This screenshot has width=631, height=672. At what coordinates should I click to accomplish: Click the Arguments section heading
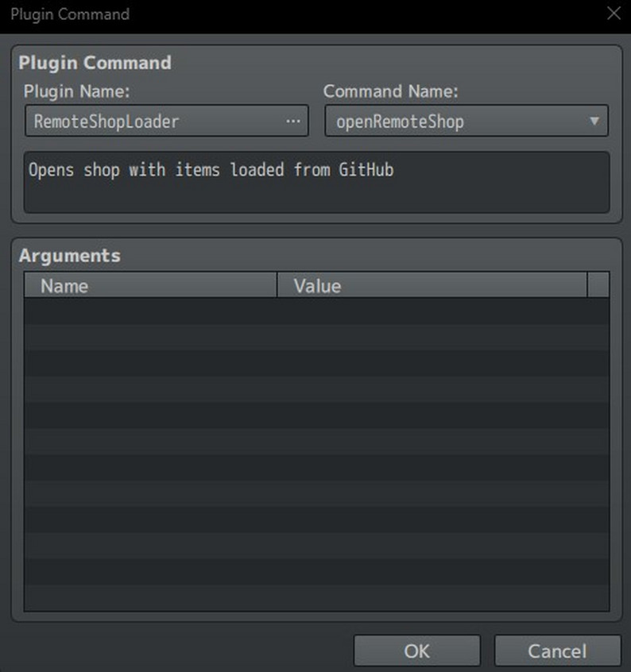pyautogui.click(x=70, y=256)
